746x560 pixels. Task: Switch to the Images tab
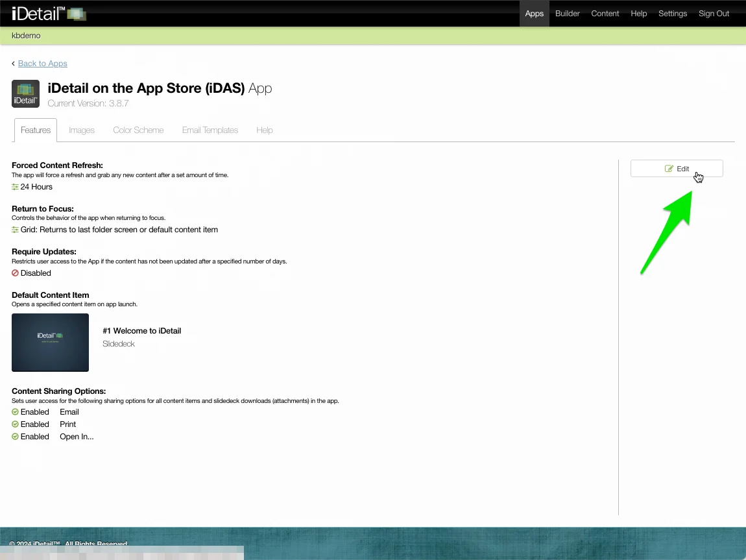pyautogui.click(x=81, y=130)
